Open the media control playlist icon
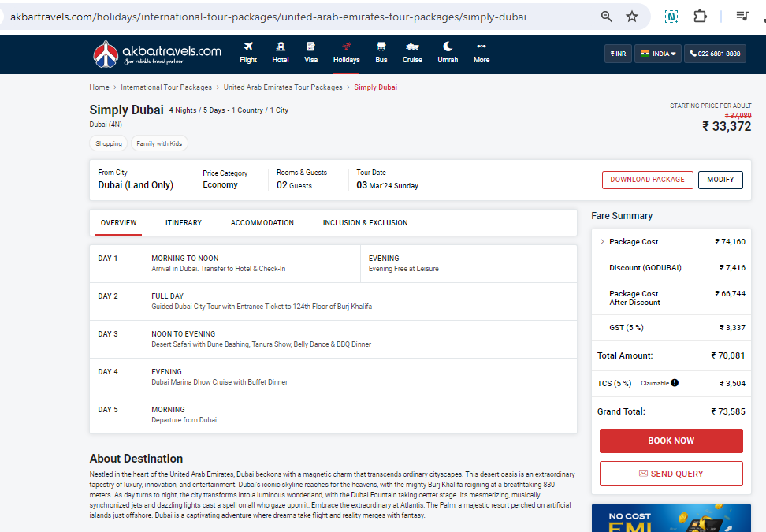The height and width of the screenshot is (532, 766). coord(742,17)
